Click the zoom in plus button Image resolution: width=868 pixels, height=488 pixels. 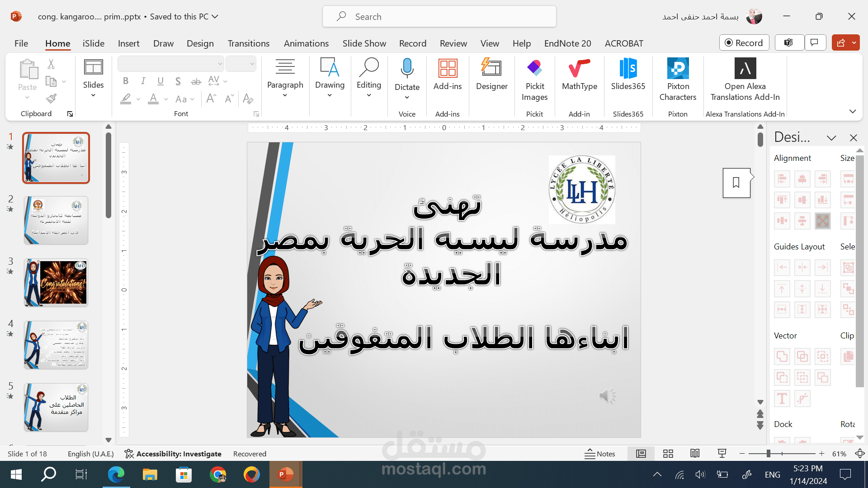(x=822, y=454)
